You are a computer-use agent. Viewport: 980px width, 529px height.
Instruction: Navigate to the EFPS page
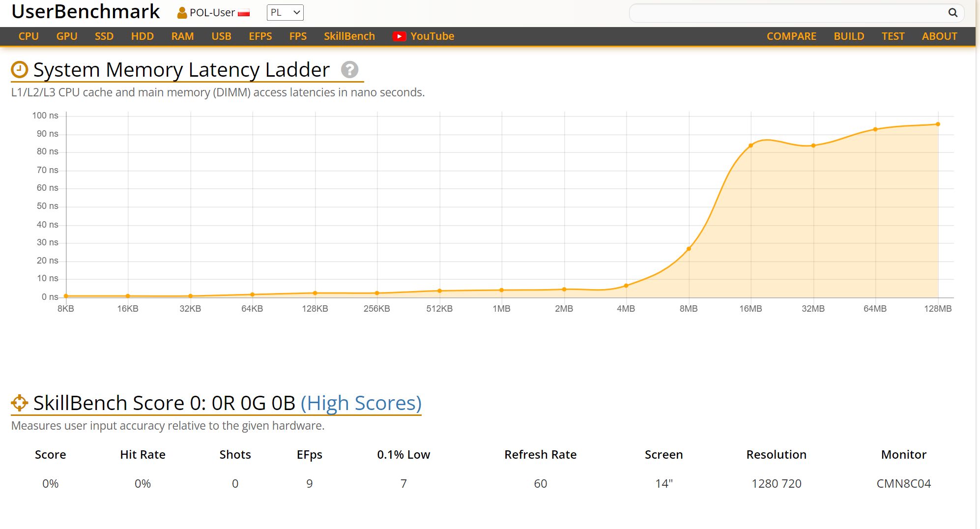(260, 36)
